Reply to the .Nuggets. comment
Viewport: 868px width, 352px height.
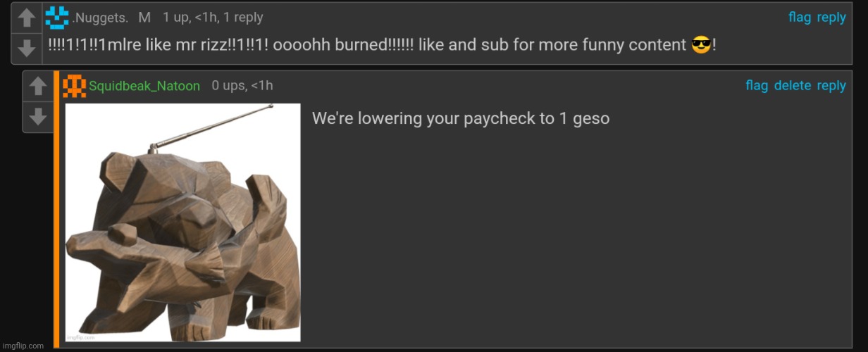click(x=831, y=18)
